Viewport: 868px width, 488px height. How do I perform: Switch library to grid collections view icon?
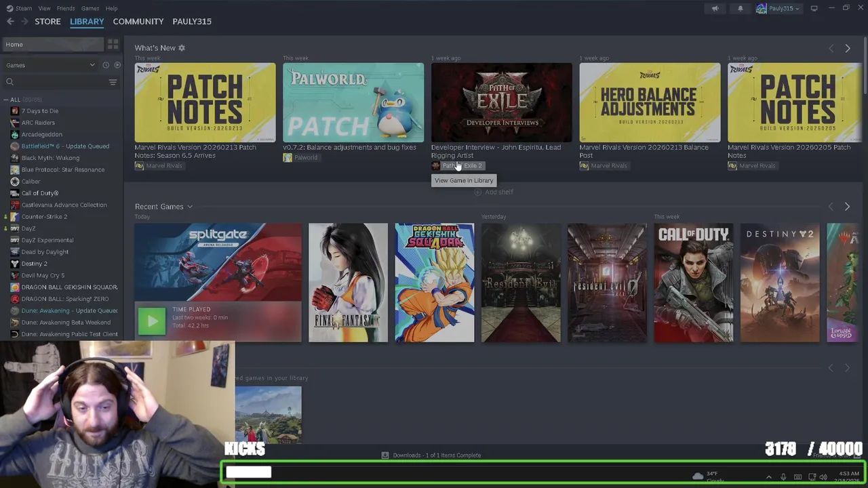click(x=113, y=44)
